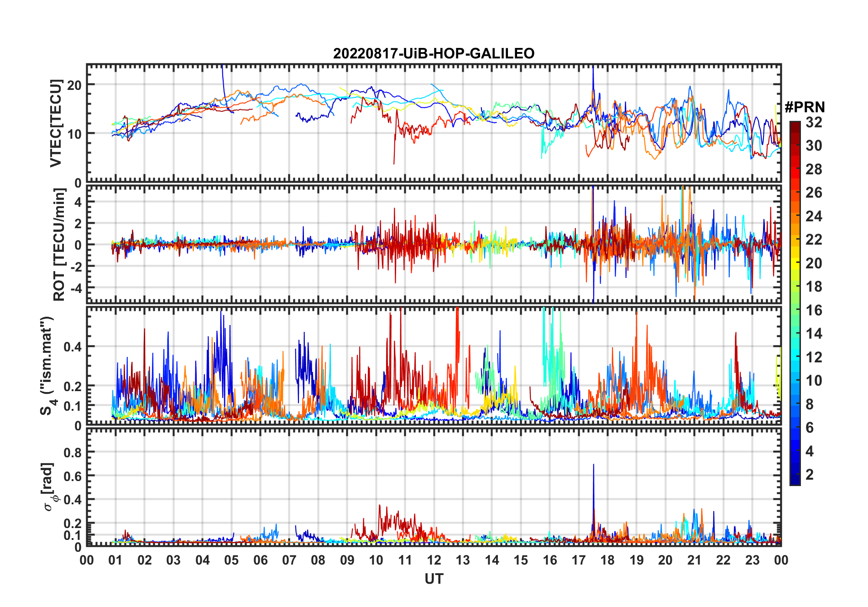This screenshot has height=607, width=868.
Task: Click the #PRN colorbar title
Action: tap(805, 107)
